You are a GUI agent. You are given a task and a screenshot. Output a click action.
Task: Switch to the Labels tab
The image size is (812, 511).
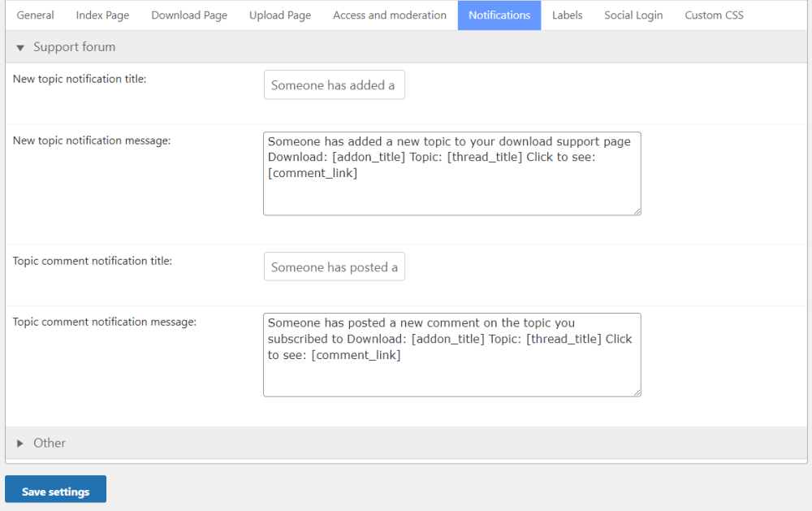pyautogui.click(x=568, y=15)
